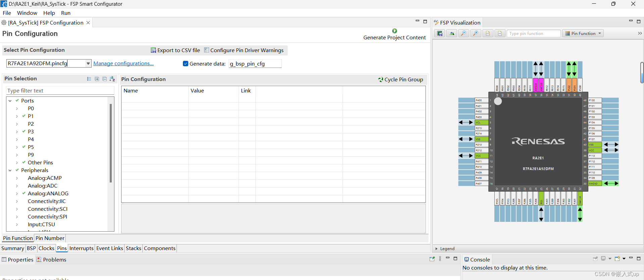Show more toolbar items chevron

(640, 33)
